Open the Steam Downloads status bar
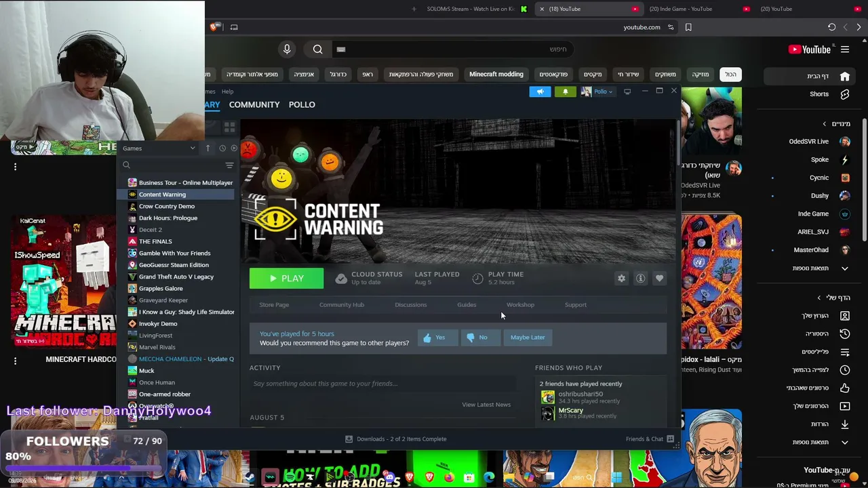868x488 pixels. (396, 439)
